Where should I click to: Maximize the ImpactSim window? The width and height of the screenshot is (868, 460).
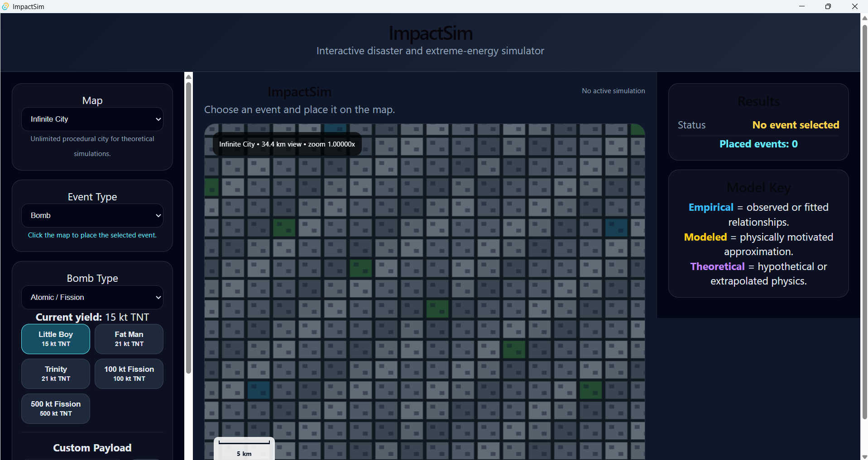point(828,6)
